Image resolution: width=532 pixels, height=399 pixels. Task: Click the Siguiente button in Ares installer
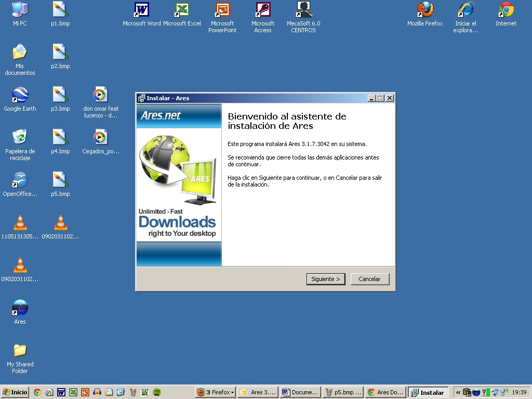tap(326, 279)
